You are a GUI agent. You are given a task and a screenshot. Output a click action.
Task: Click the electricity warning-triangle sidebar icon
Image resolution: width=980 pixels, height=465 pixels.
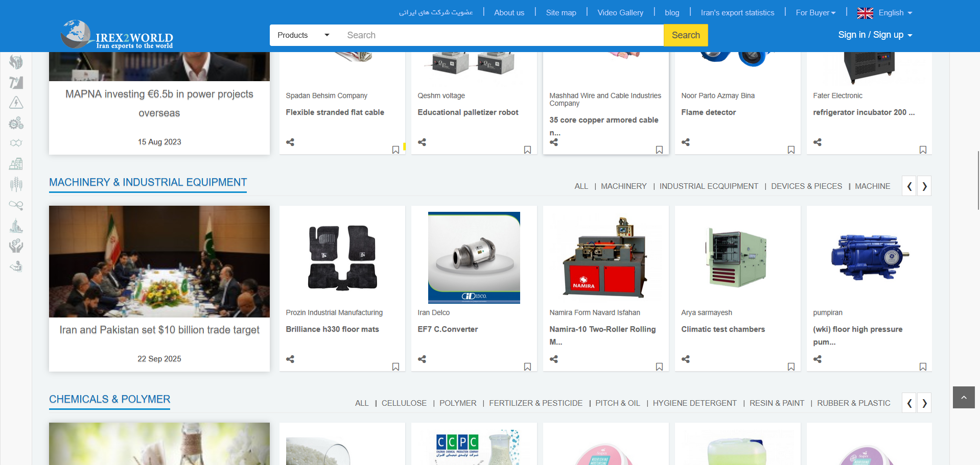point(16,103)
